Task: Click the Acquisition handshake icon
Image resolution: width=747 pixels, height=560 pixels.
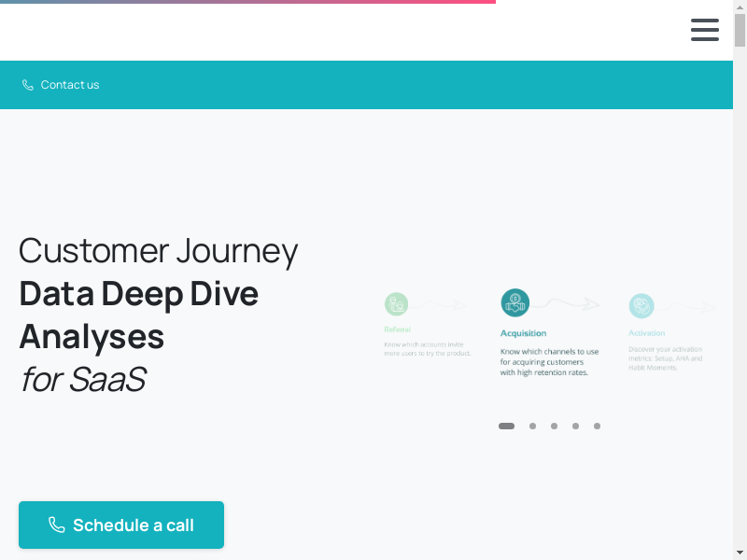Action: [514, 302]
